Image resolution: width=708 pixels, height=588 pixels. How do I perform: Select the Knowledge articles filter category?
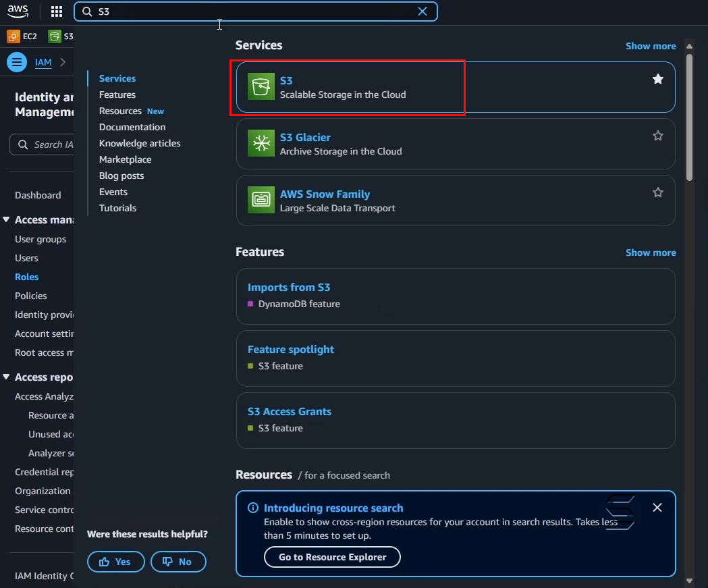140,143
